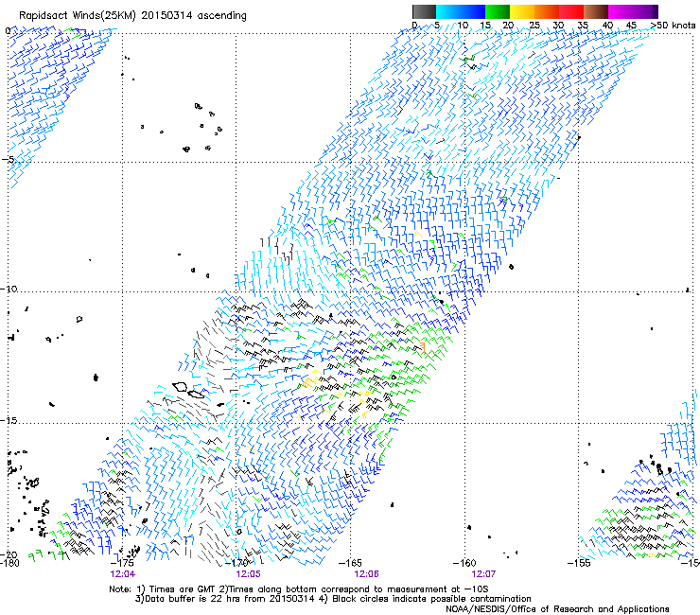Image resolution: width=700 pixels, height=615 pixels.
Task: Click the -175 longitude label
Action: pyautogui.click(x=121, y=563)
